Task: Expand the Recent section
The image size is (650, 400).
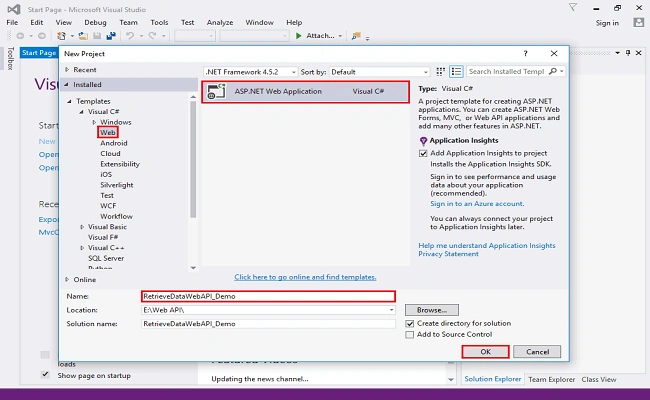Action: [x=67, y=70]
